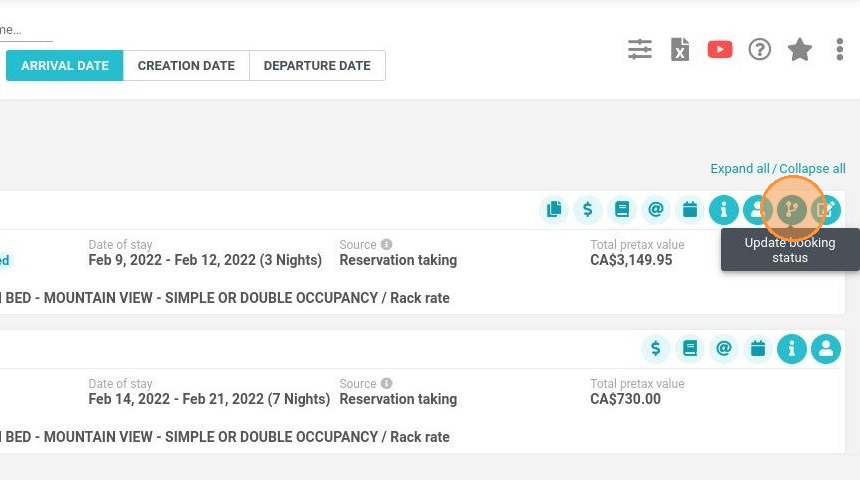Source info icon in Feb 14 booking
This screenshot has width=860, height=480.
[387, 383]
